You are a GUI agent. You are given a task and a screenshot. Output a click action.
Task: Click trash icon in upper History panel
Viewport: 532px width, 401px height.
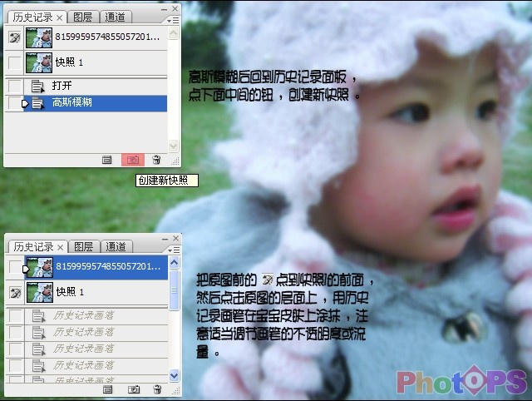[x=156, y=160]
